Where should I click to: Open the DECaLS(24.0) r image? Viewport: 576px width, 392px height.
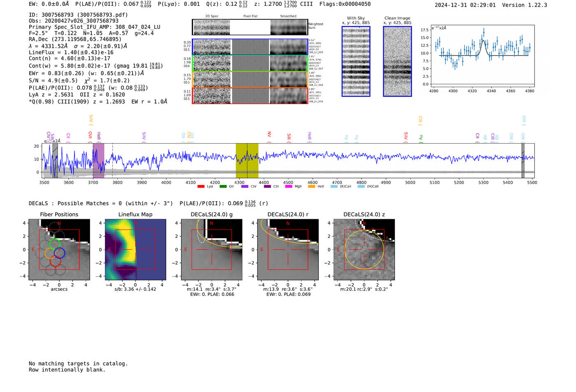pyautogui.click(x=288, y=250)
